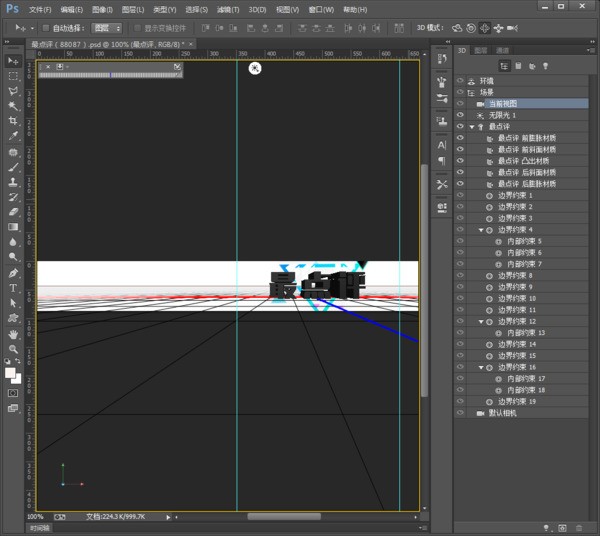Screen dimensions: 600x536
Task: Open the 图层 auto-select dropdown
Action: point(105,28)
